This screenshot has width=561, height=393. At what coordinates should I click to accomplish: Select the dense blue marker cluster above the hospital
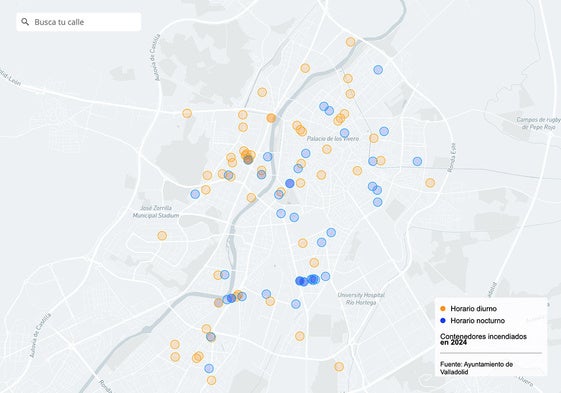pyautogui.click(x=308, y=280)
